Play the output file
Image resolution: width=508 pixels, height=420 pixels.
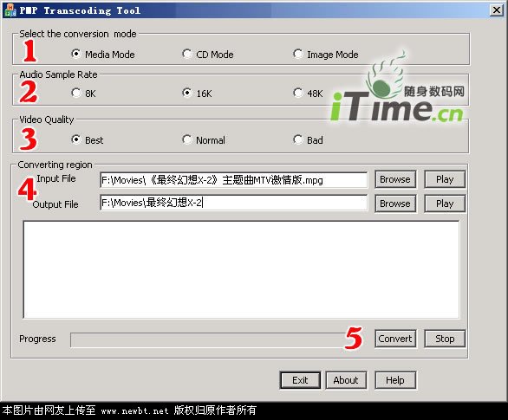pyautogui.click(x=445, y=204)
